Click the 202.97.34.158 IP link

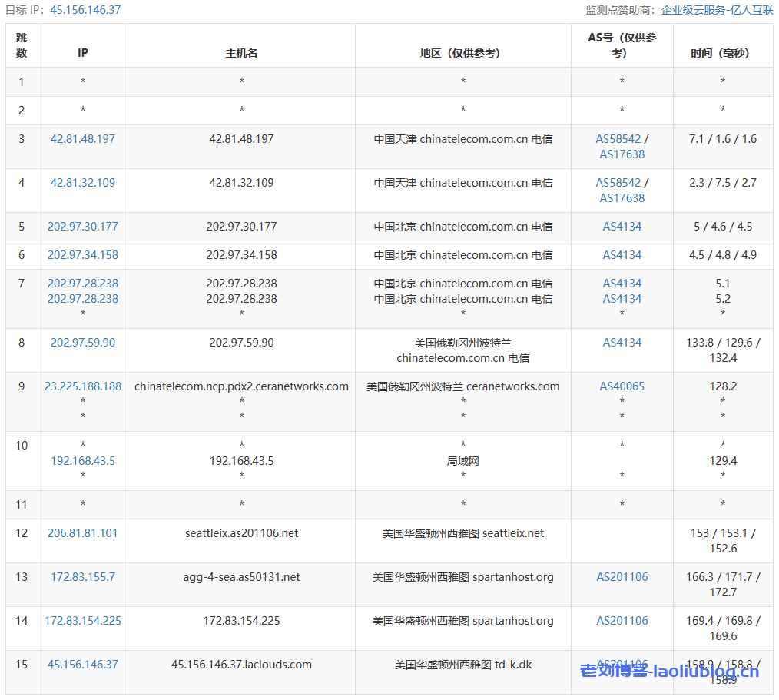coord(83,255)
